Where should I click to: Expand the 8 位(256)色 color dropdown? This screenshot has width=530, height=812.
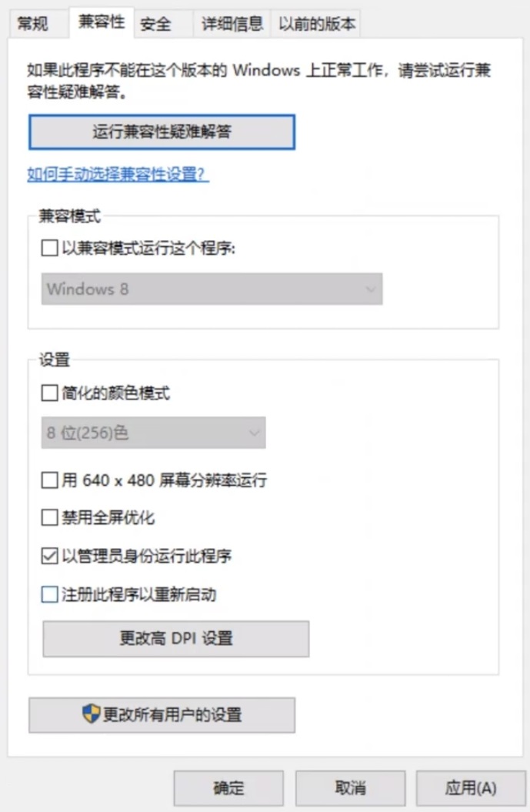pos(152,433)
